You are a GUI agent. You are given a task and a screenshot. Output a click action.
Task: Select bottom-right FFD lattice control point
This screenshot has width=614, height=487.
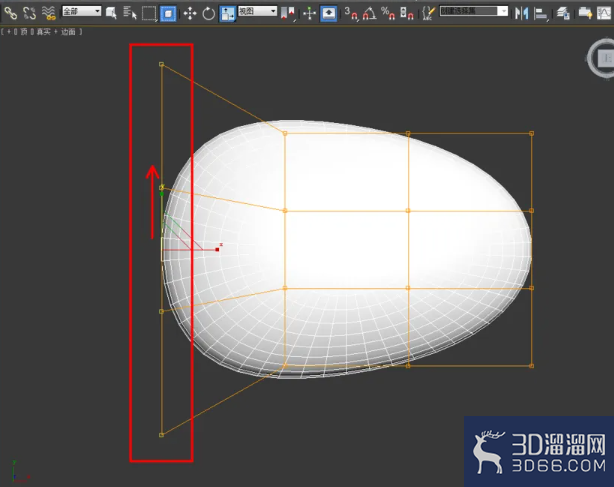(531, 366)
